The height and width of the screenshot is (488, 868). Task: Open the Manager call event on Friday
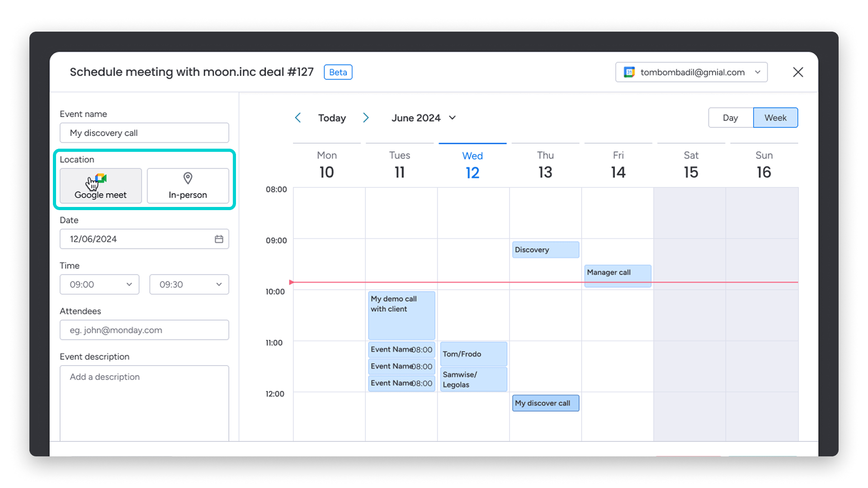coord(618,276)
